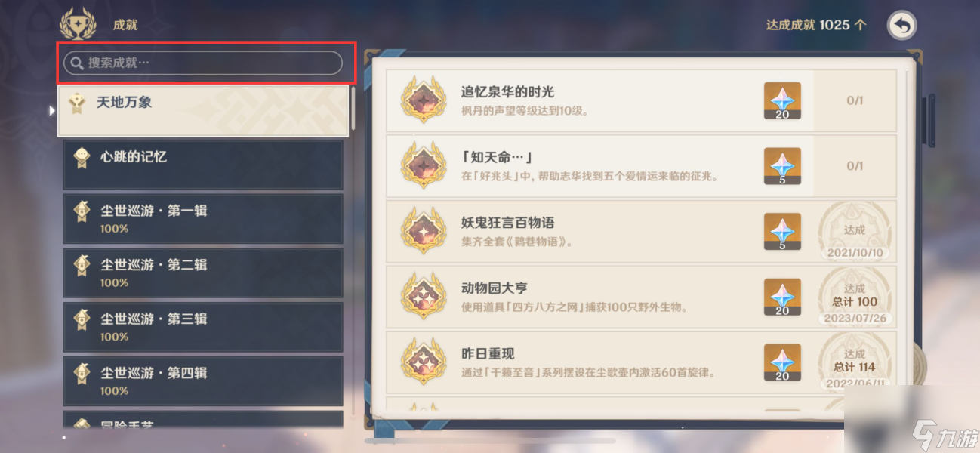Click the achievement trophy emblem icon
980x453 pixels.
click(77, 24)
